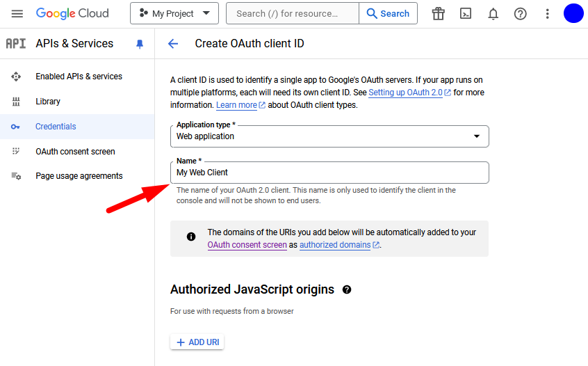
Task: Go back with the left arrow
Action: [173, 44]
